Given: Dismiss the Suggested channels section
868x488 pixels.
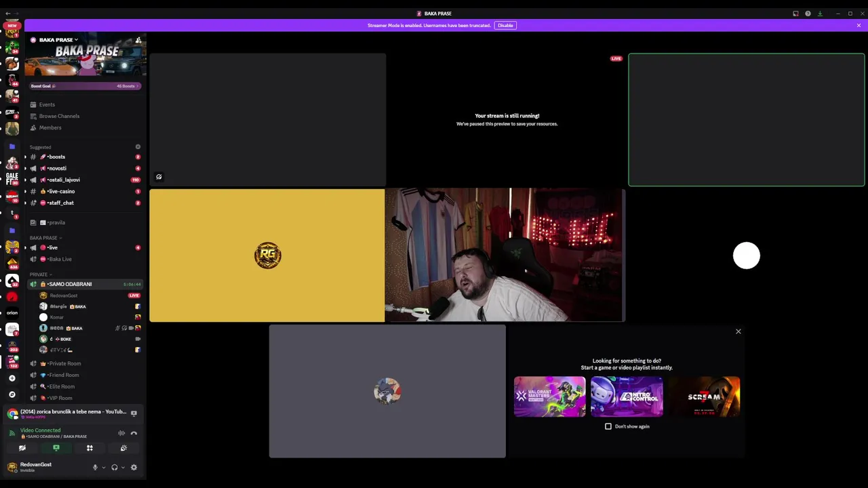Looking at the screenshot, I should click(x=138, y=147).
